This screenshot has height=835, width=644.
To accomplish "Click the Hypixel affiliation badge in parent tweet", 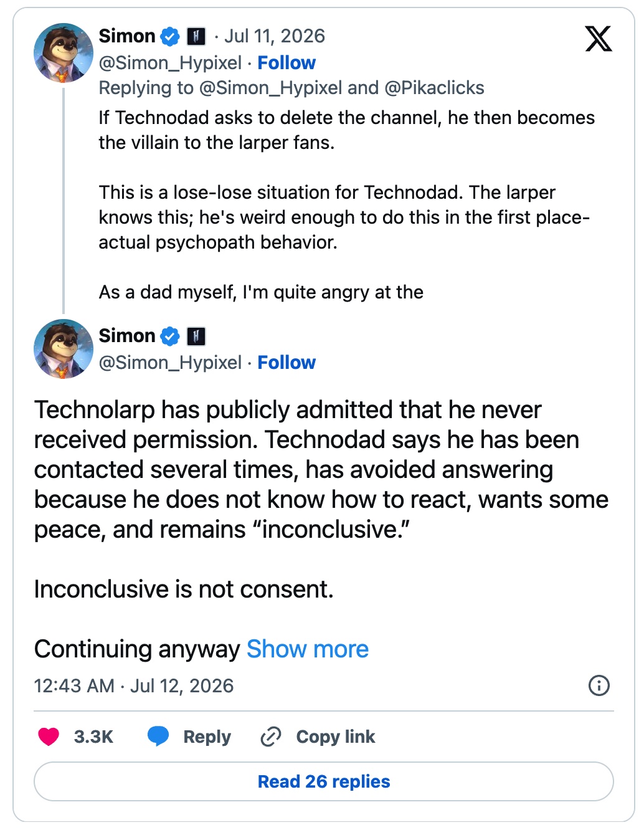I will (x=196, y=37).
